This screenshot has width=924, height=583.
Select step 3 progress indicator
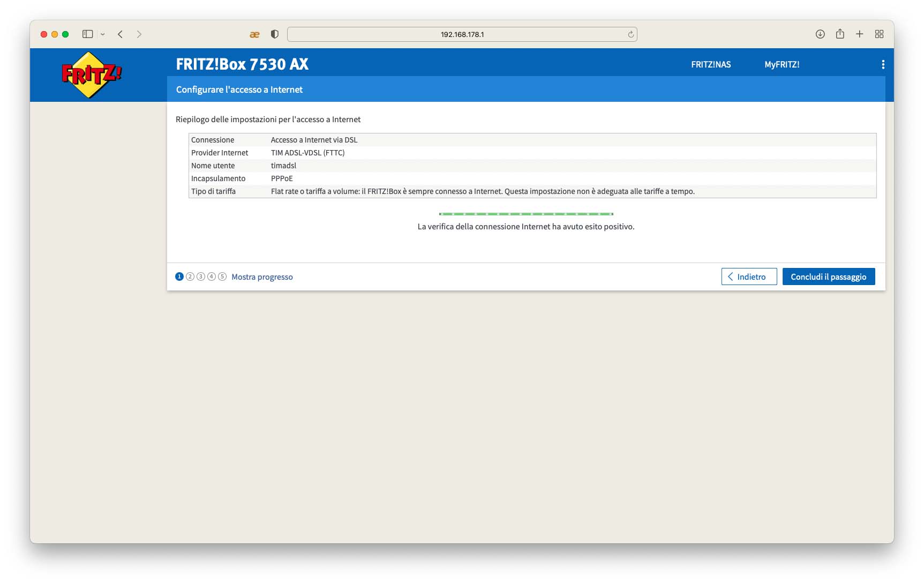click(201, 276)
